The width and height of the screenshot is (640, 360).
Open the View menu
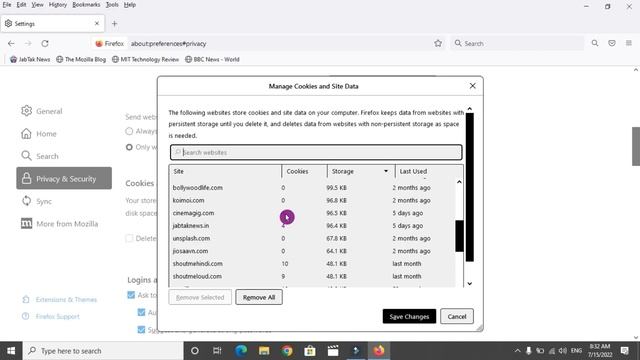38,5
